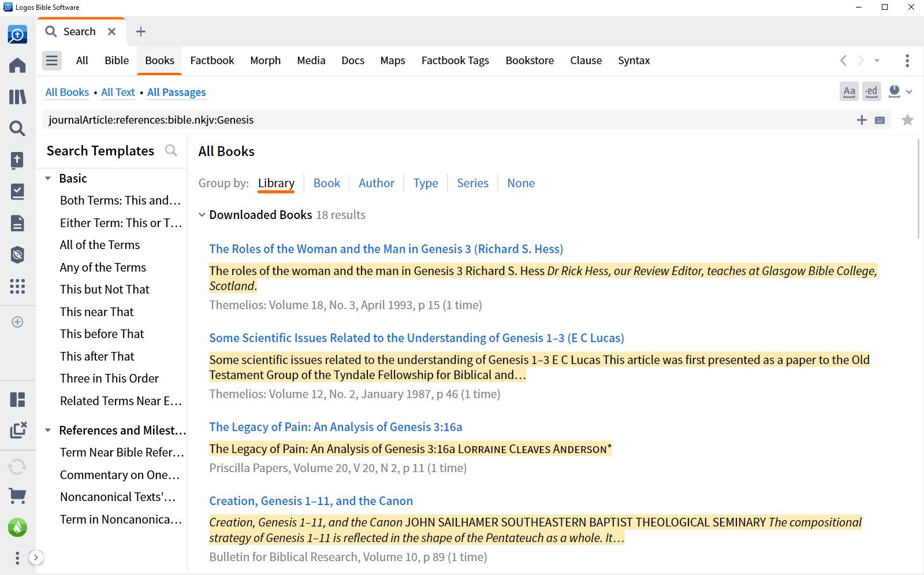The height and width of the screenshot is (575, 924).
Task: Click the Sync icon in sidebar
Action: click(x=17, y=466)
